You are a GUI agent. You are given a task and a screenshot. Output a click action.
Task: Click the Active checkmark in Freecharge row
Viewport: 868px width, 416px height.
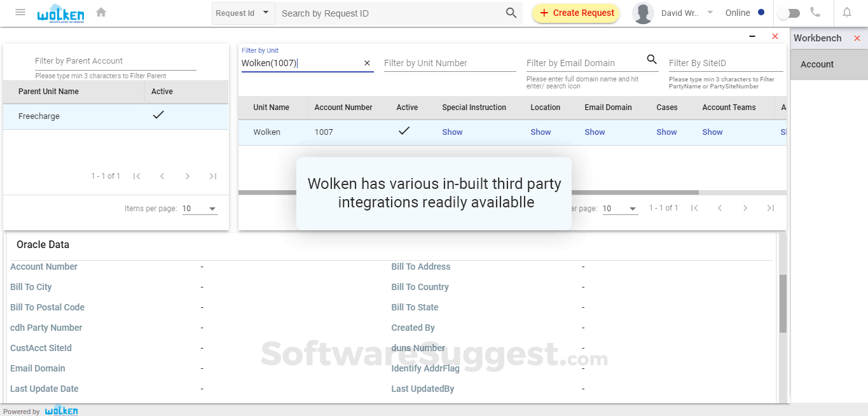pyautogui.click(x=158, y=115)
